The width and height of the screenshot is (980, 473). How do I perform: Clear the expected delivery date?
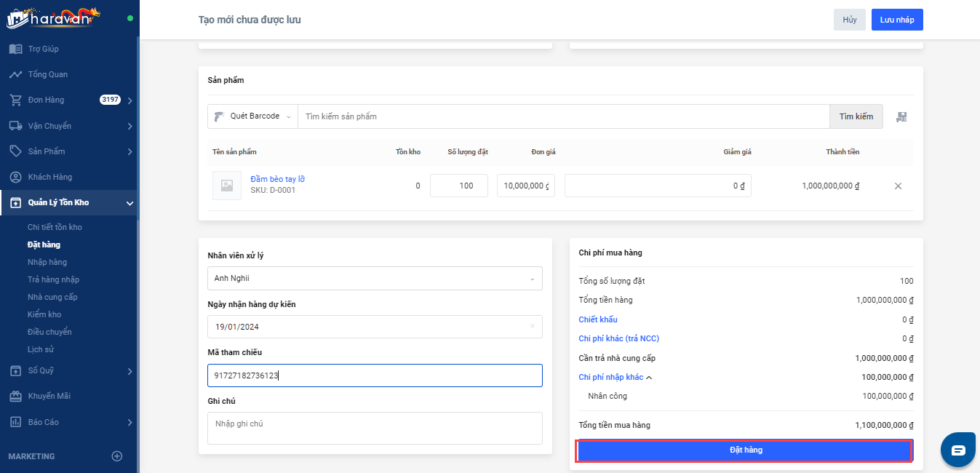click(x=532, y=327)
